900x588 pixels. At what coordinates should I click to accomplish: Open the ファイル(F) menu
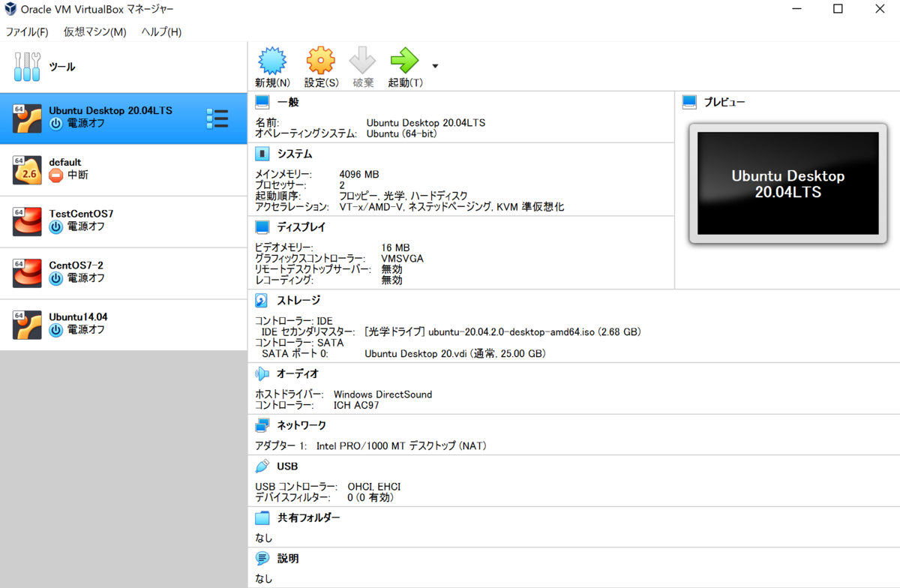tap(27, 31)
